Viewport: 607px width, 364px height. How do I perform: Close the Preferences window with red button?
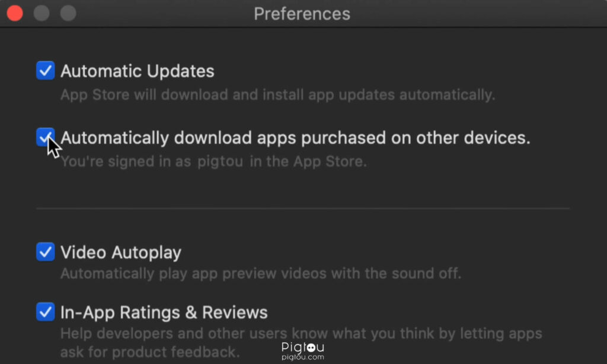coord(15,13)
